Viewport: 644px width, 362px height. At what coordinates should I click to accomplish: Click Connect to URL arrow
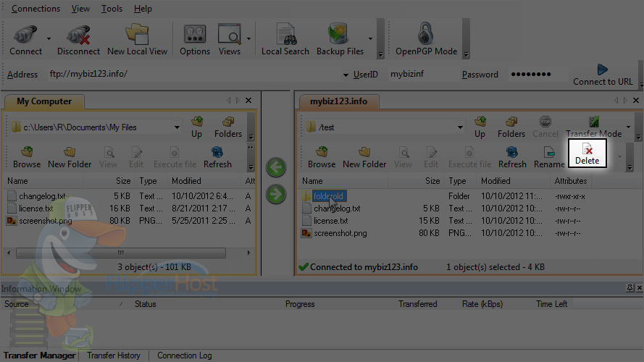tap(603, 75)
